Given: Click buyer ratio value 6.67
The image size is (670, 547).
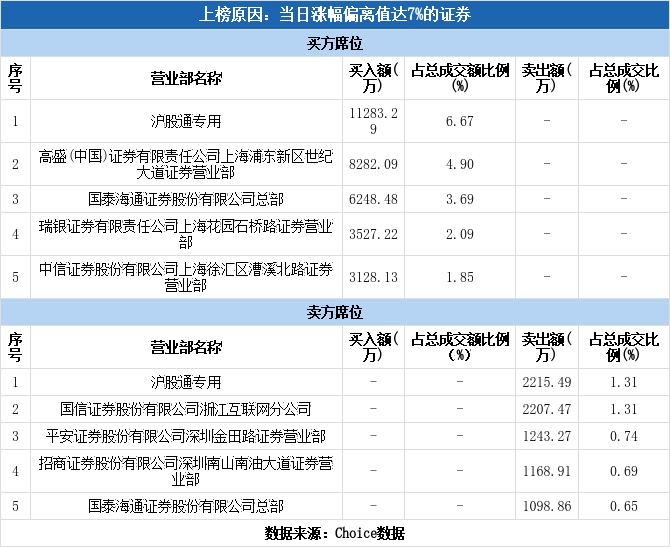Looking at the screenshot, I should pos(460,121).
